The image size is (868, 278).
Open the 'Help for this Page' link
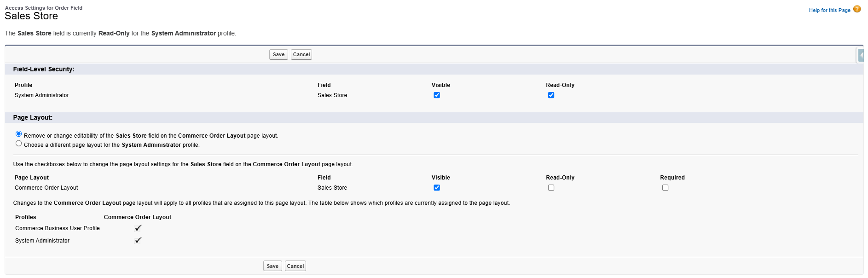tap(829, 10)
